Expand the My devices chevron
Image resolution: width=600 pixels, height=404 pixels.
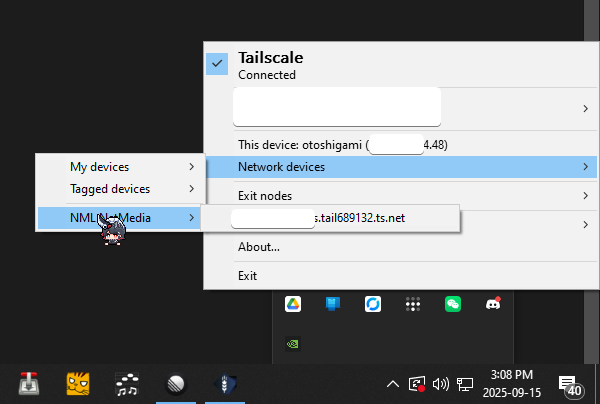[192, 167]
